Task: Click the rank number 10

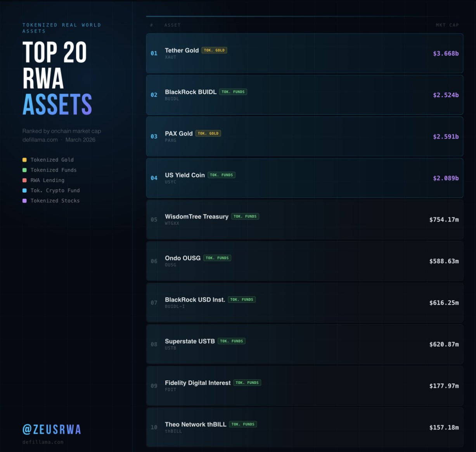Action: point(154,428)
